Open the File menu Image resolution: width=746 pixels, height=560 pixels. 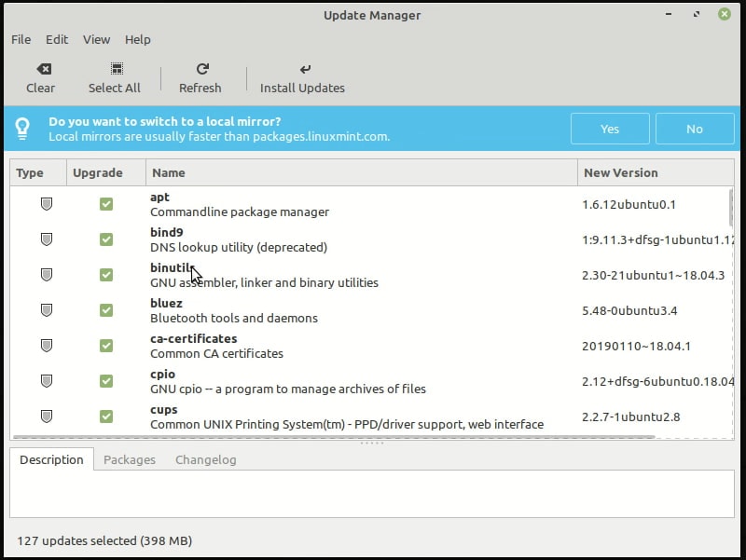[x=20, y=39]
